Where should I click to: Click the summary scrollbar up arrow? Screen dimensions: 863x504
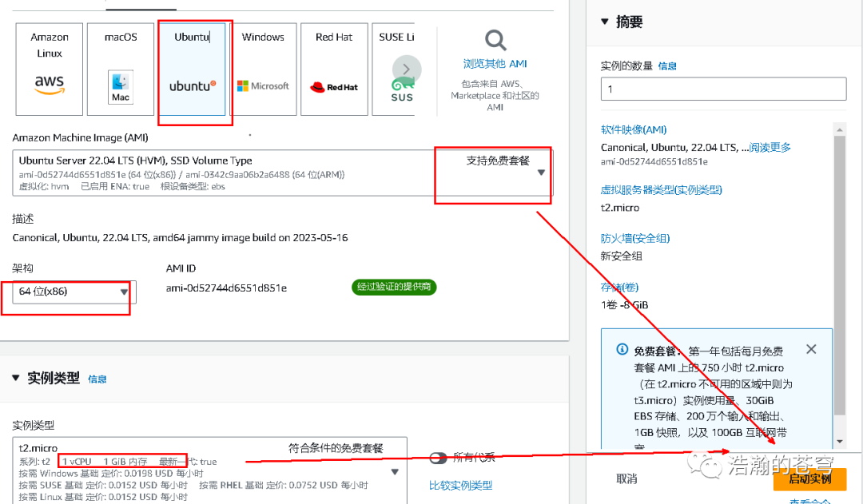[839, 130]
